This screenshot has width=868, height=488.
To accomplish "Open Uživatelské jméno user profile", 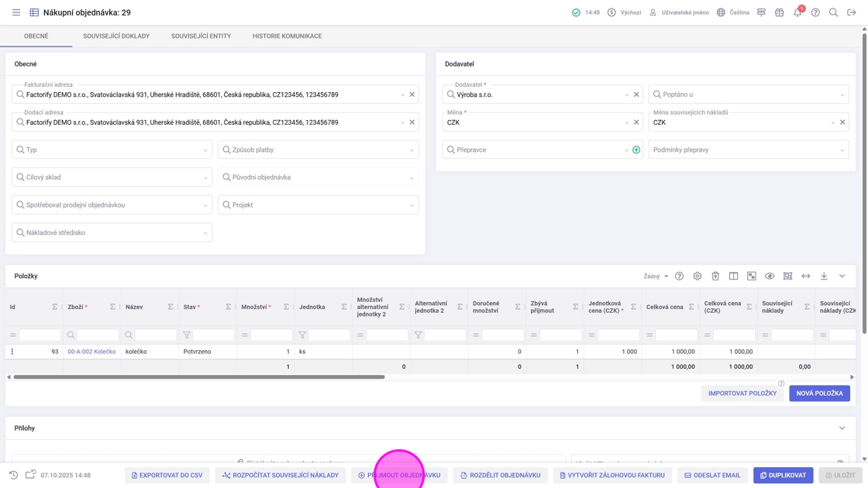I will click(x=679, y=12).
